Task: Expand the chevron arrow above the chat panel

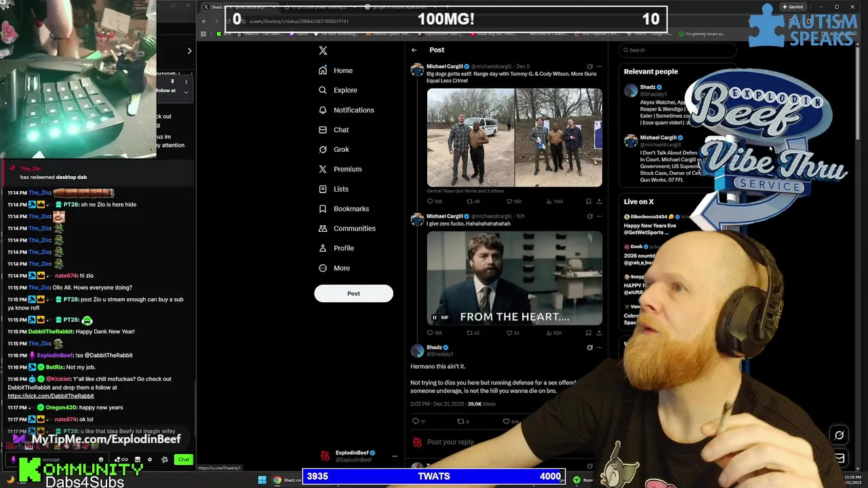Action: pos(189,51)
